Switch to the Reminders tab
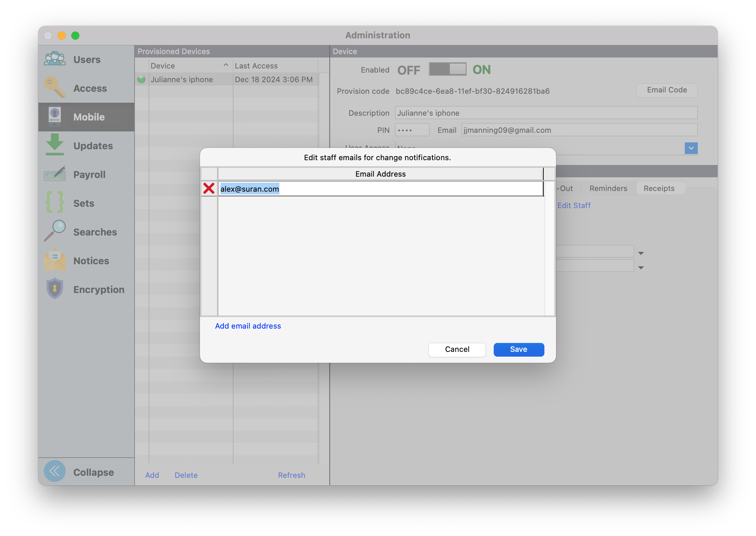Viewport: 756px width, 536px height. (x=608, y=188)
